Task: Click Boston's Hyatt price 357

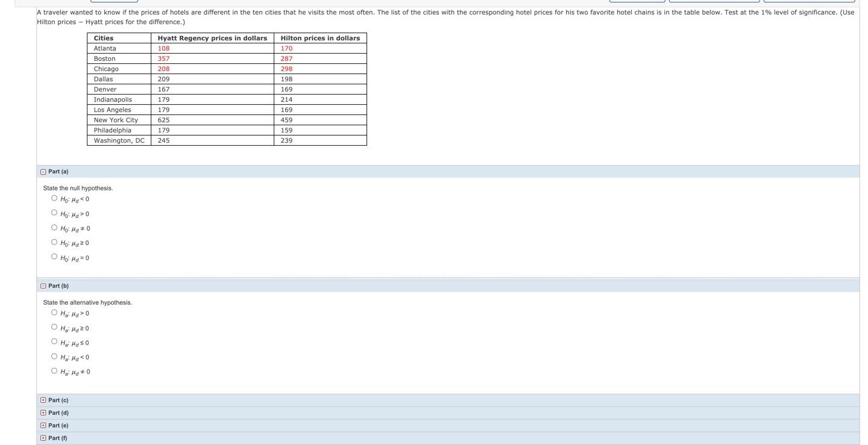Action: tap(213, 58)
